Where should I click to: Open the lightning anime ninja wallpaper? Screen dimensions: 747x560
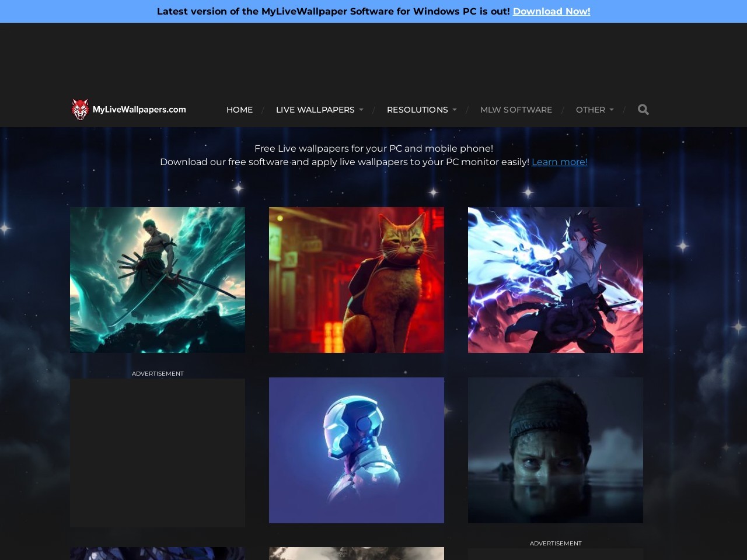click(556, 280)
